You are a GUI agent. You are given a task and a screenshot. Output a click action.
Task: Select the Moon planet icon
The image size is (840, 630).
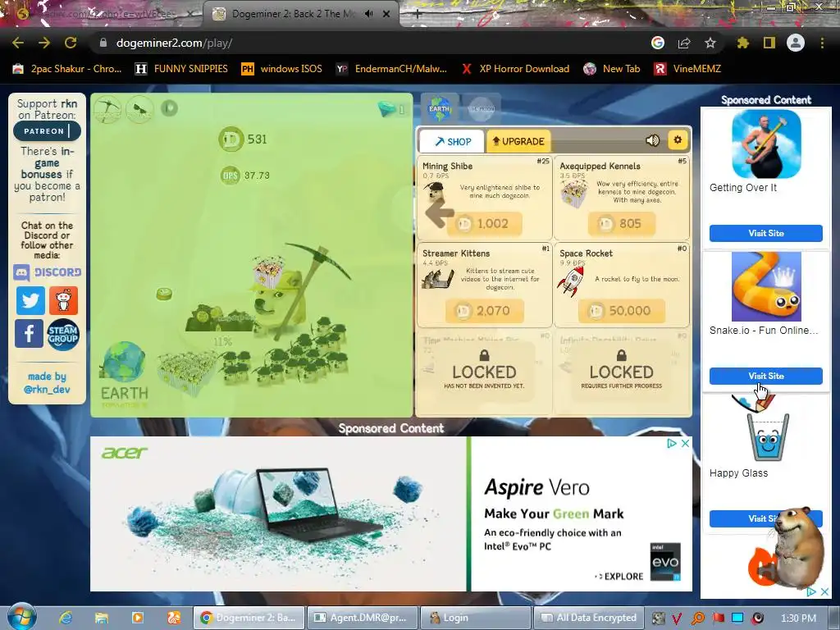[481, 109]
